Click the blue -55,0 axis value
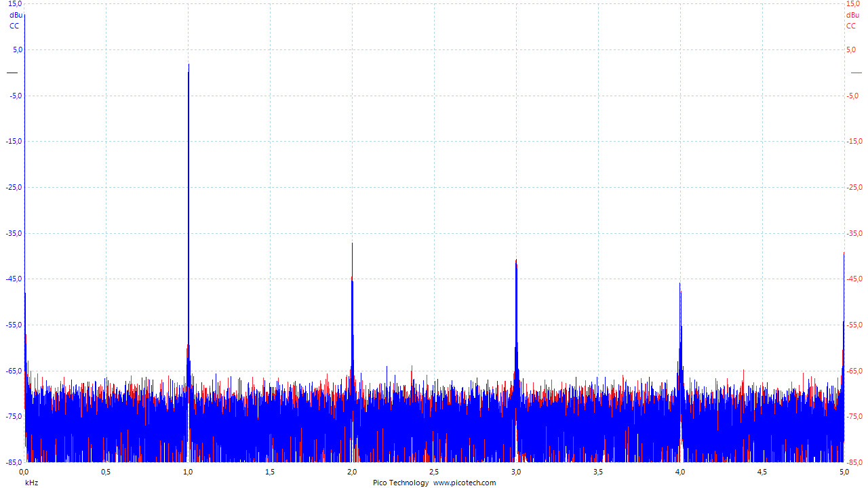 pos(14,325)
